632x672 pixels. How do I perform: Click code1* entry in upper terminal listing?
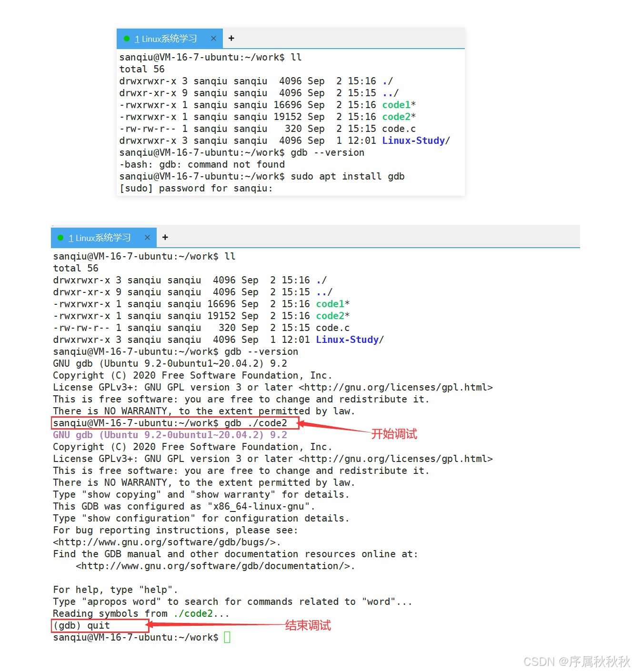(x=399, y=105)
